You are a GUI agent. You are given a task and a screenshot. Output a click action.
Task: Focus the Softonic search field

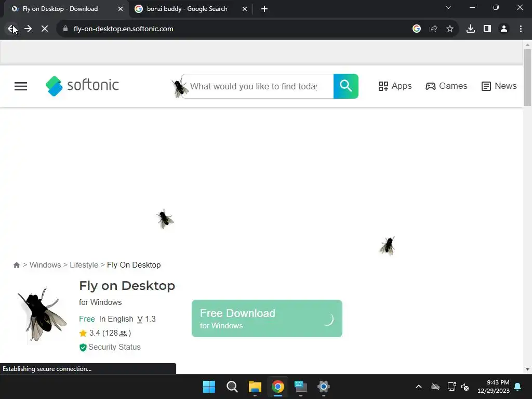258,86
